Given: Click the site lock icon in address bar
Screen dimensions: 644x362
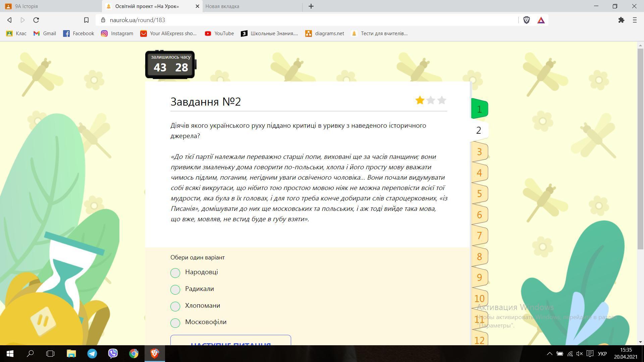Looking at the screenshot, I should [x=103, y=20].
